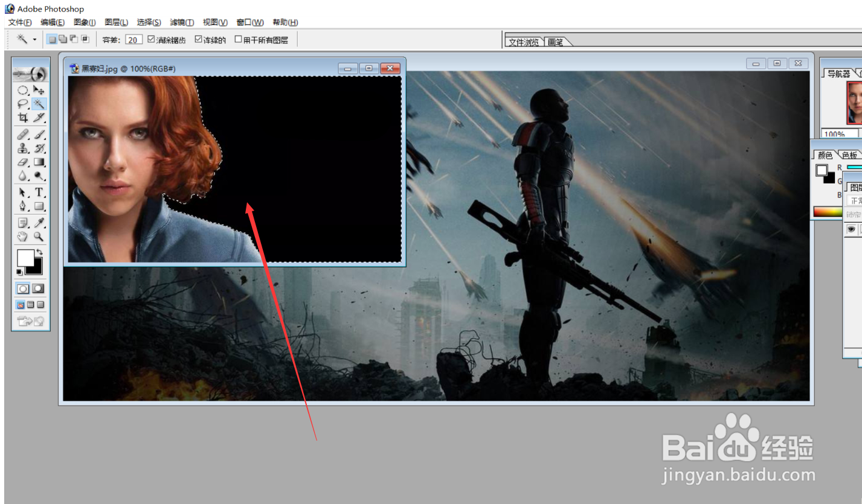Switch to Standard Screen mode
This screenshot has height=504, width=862.
point(20,305)
